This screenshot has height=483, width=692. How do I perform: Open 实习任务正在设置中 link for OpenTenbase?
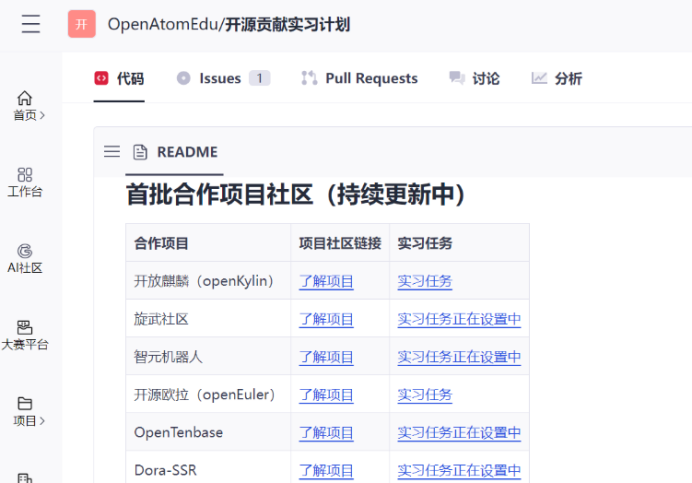tap(459, 433)
